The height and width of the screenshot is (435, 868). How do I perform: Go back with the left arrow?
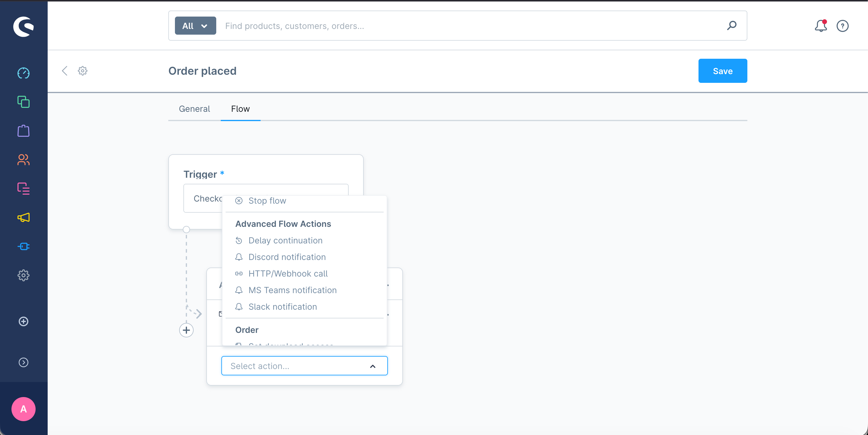65,71
